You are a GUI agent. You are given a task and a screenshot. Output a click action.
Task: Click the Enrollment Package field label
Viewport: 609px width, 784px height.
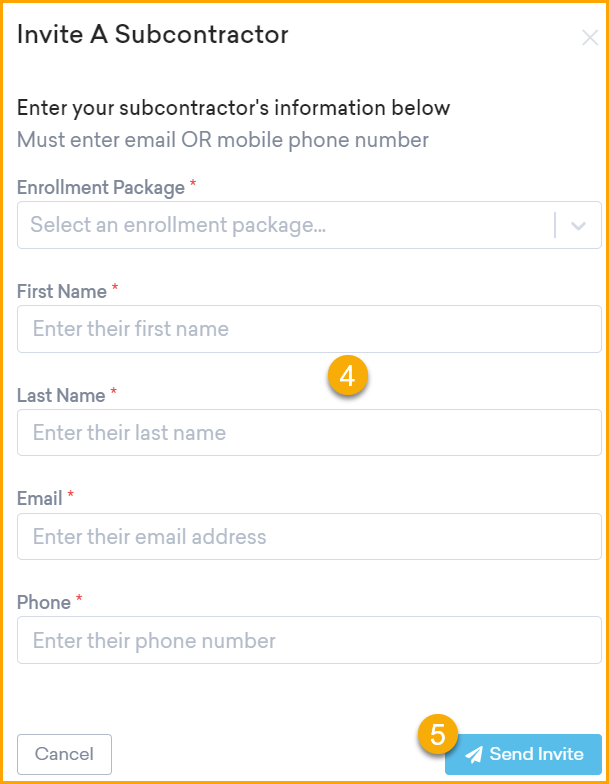(101, 188)
